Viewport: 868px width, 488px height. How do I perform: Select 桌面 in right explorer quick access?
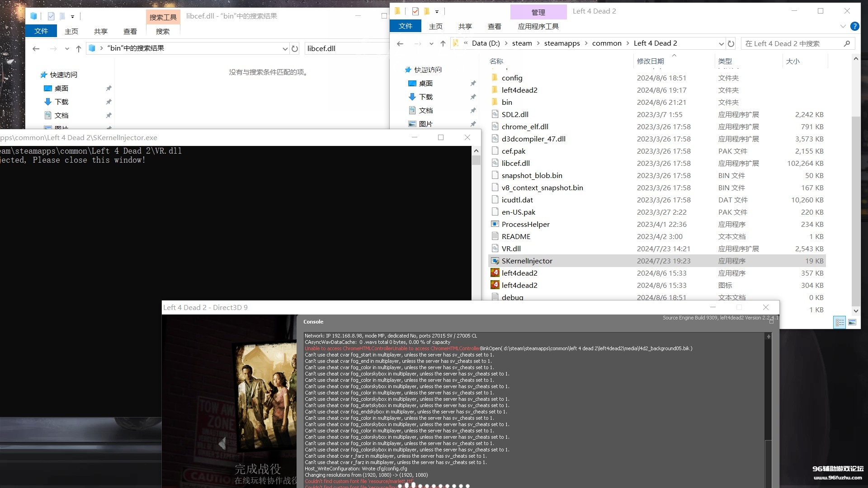425,83
